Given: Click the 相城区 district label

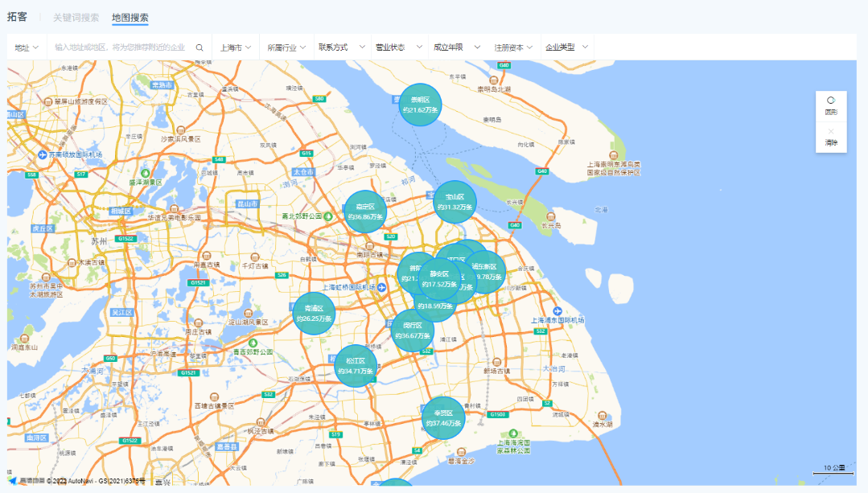Looking at the screenshot, I should point(121,212).
